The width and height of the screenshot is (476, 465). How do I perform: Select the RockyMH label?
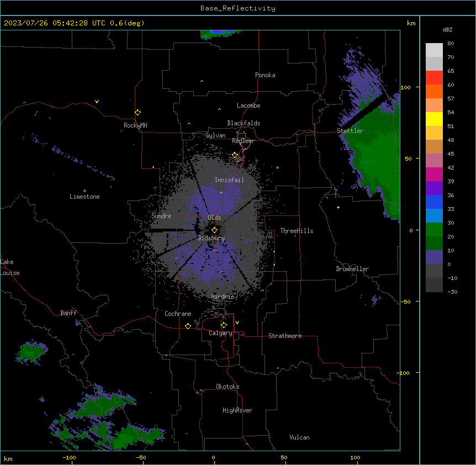[135, 125]
